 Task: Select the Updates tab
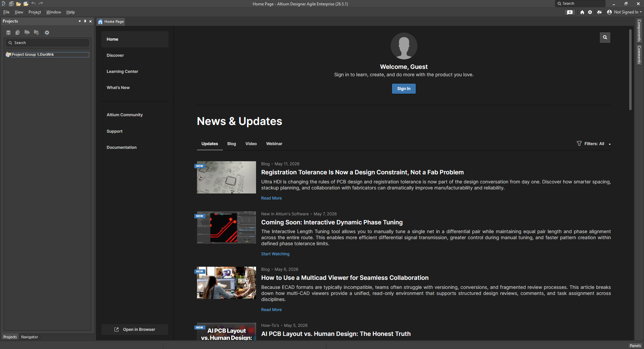[x=210, y=144]
